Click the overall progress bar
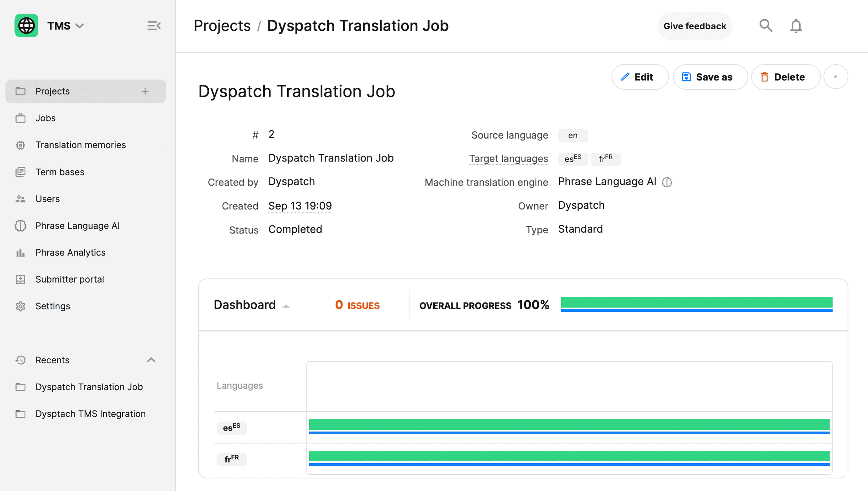Screen dimensions: 868x491 (697, 304)
